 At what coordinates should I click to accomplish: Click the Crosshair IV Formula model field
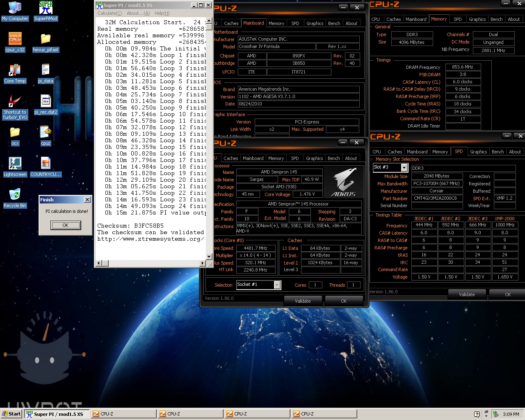point(276,47)
